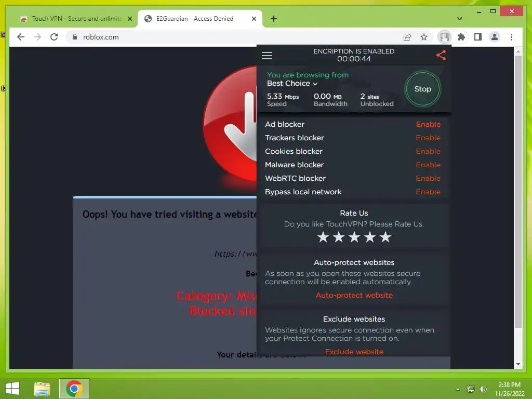532x399 pixels.
Task: Show hidden system tray icons
Action: coord(458,389)
